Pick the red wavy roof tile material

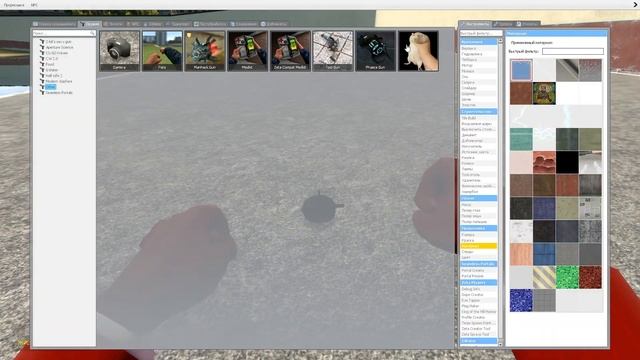click(x=544, y=162)
